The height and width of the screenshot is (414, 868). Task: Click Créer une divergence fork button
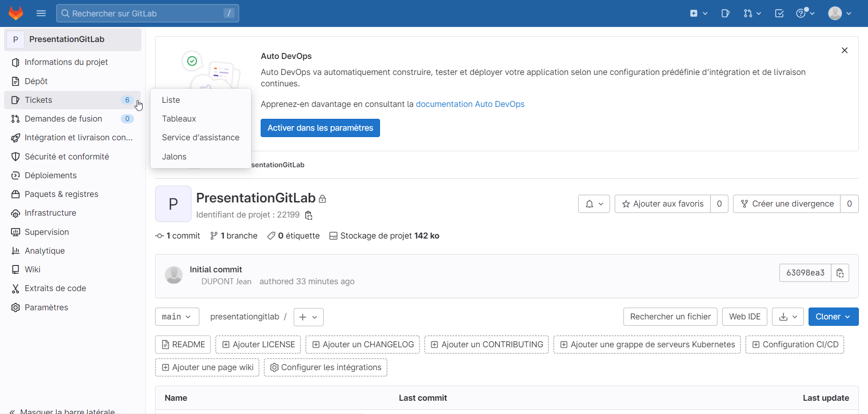click(x=787, y=204)
